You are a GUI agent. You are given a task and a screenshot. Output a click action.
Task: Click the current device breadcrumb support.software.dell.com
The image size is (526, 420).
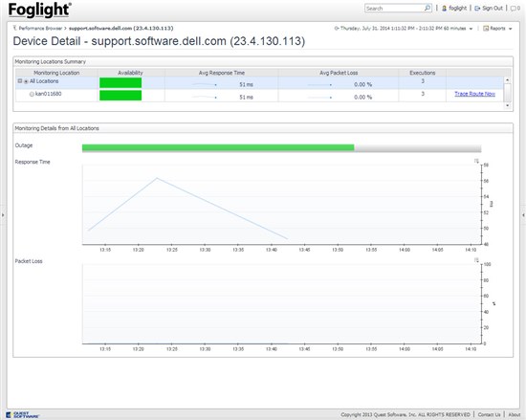click(121, 28)
